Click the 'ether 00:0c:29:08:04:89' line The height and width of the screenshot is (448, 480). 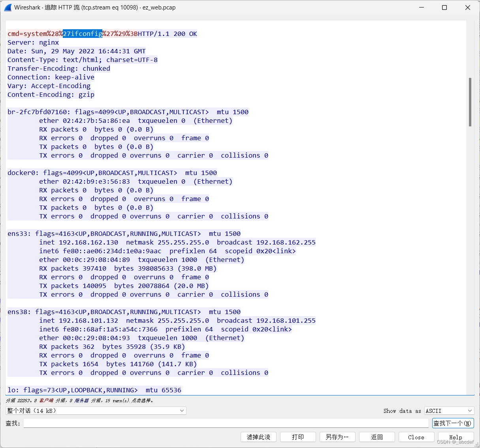[x=142, y=260]
